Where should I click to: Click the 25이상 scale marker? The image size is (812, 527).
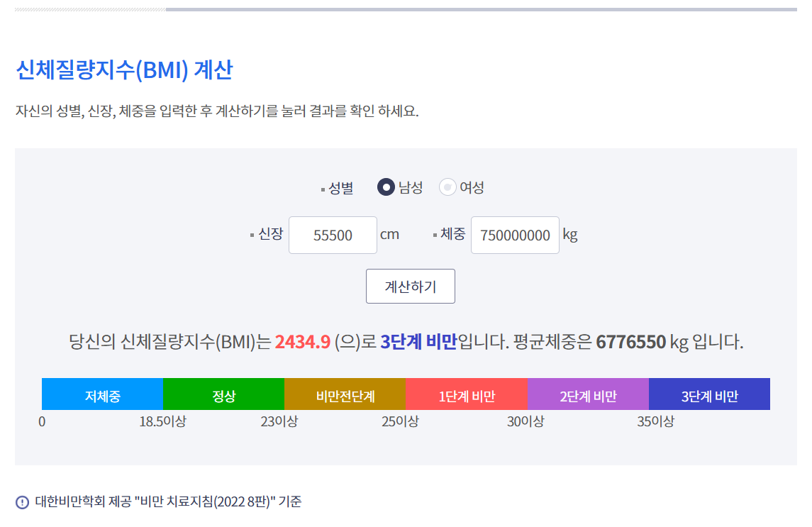[400, 422]
